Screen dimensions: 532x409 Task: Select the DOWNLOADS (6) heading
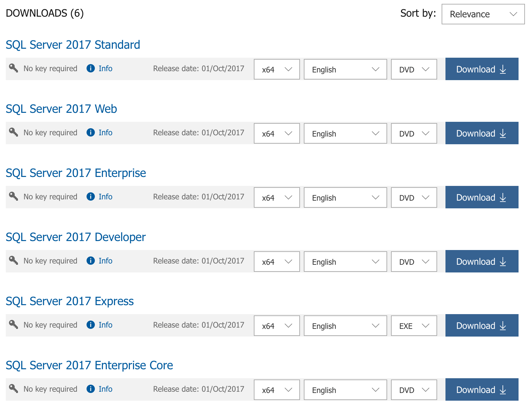click(45, 13)
